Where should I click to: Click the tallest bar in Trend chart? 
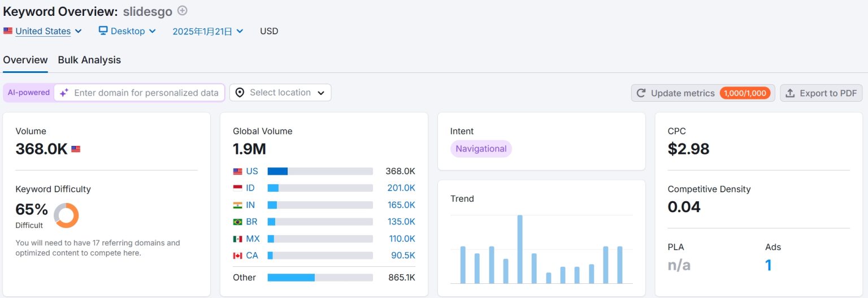[x=520, y=249]
